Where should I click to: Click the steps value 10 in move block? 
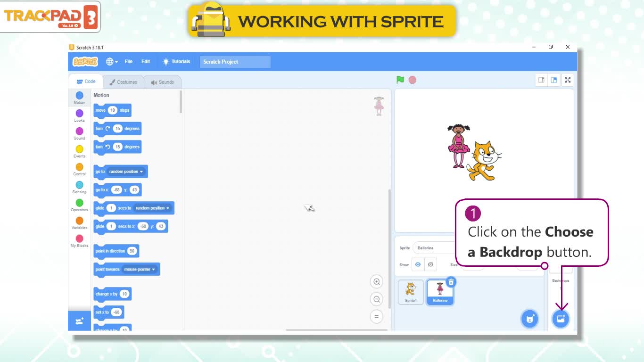112,110
